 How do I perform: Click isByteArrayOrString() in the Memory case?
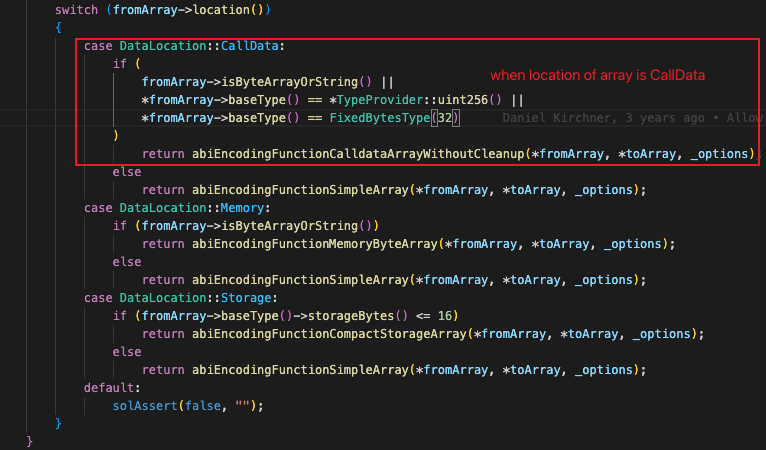(x=293, y=226)
